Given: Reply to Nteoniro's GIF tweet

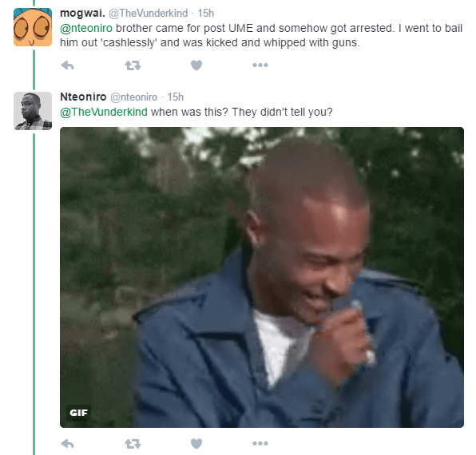Looking at the screenshot, I should coord(67,444).
